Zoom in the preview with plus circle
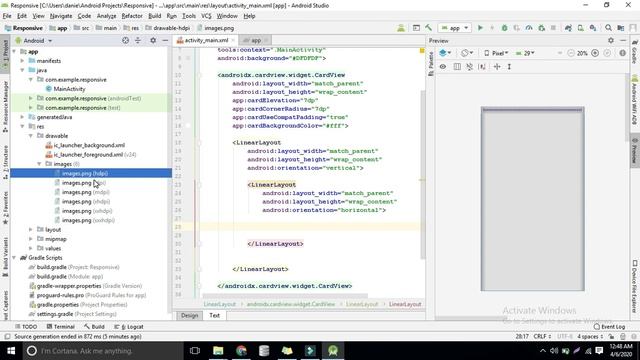This screenshot has width=640, height=360. click(x=595, y=53)
